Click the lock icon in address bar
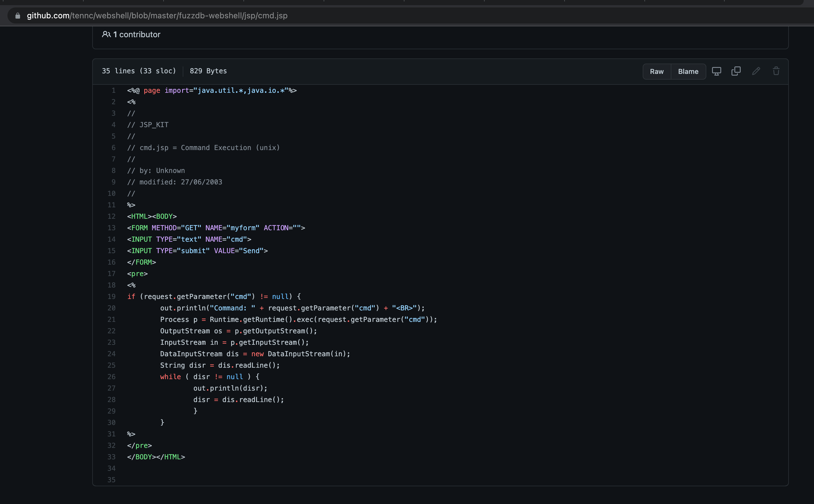 point(18,16)
